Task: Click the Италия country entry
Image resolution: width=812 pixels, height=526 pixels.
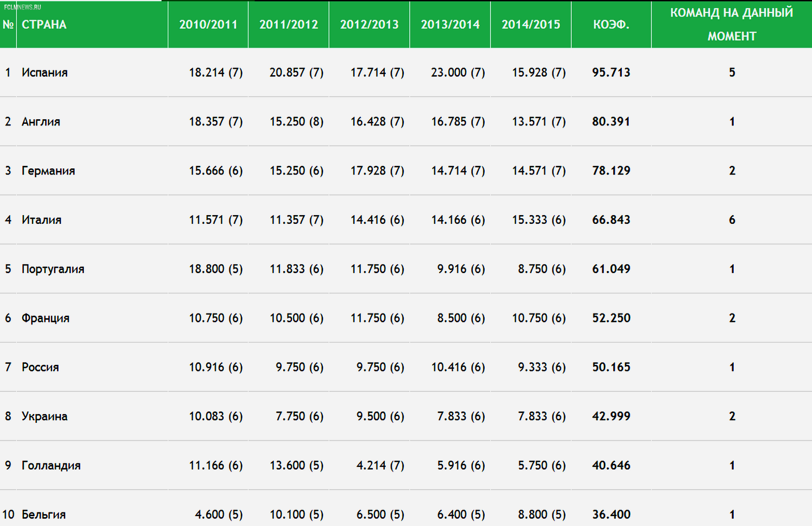Action: [41, 220]
